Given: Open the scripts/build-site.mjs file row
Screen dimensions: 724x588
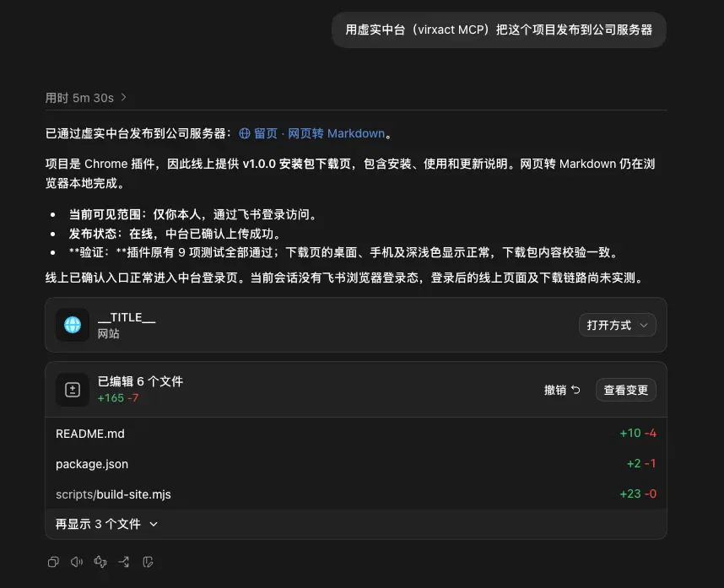Looking at the screenshot, I should coord(356,494).
